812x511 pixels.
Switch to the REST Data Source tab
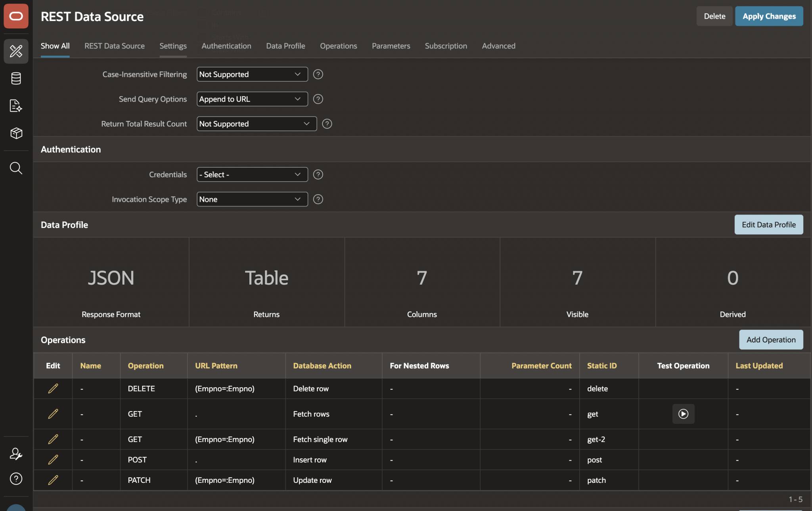point(115,46)
